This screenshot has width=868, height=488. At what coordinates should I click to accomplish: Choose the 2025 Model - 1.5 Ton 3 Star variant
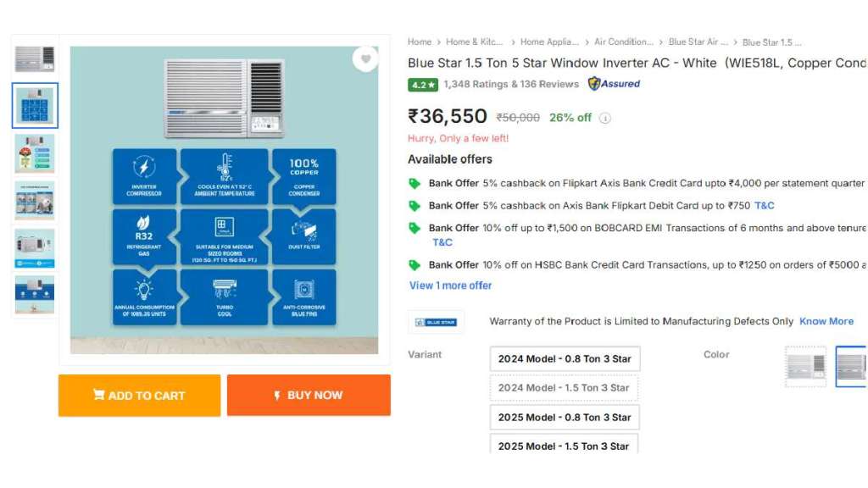[565, 445]
